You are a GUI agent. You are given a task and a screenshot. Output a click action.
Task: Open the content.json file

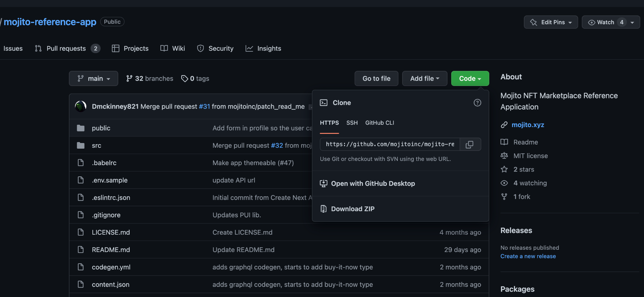[x=111, y=284]
